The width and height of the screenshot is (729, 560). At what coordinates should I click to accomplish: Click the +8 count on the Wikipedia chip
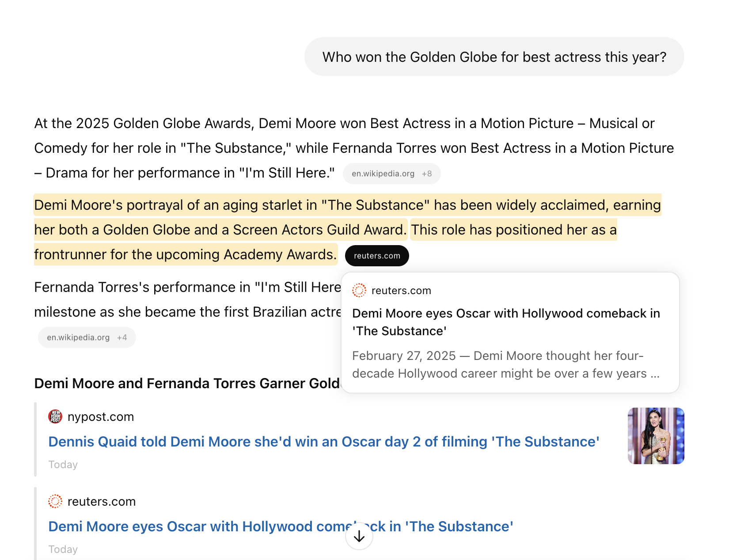tap(427, 174)
